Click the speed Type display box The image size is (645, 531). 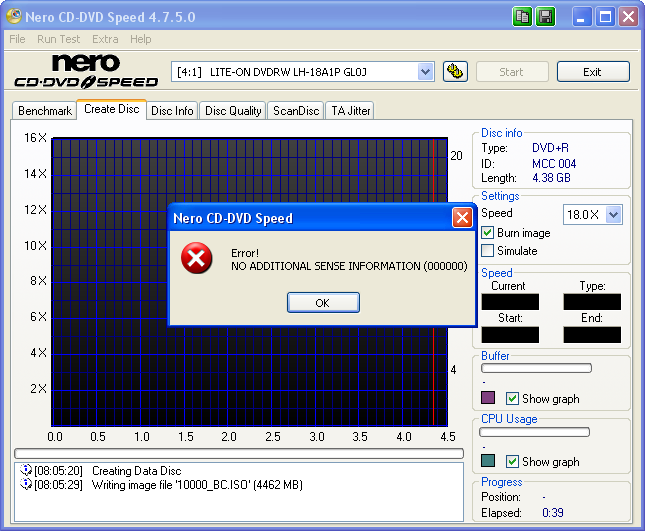click(x=592, y=301)
